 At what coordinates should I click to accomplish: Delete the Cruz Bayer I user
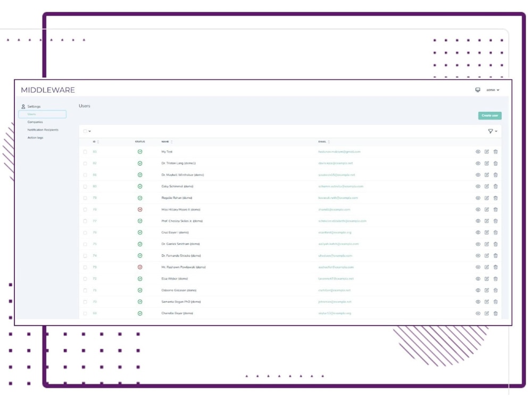point(495,232)
